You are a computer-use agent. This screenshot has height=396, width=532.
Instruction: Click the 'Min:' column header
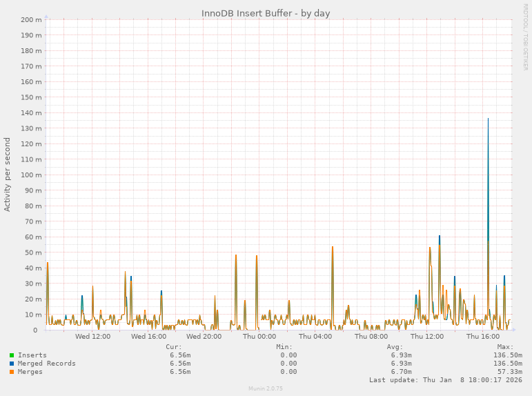(x=284, y=347)
